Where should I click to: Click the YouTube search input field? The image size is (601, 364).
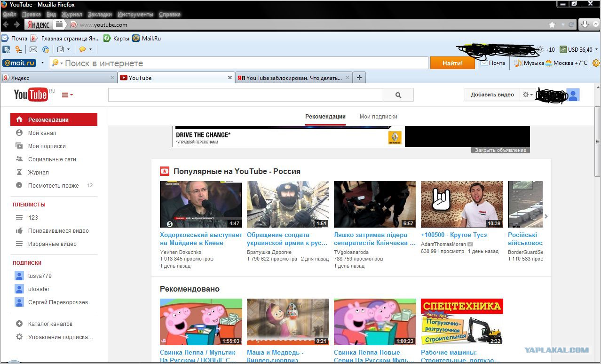click(245, 95)
